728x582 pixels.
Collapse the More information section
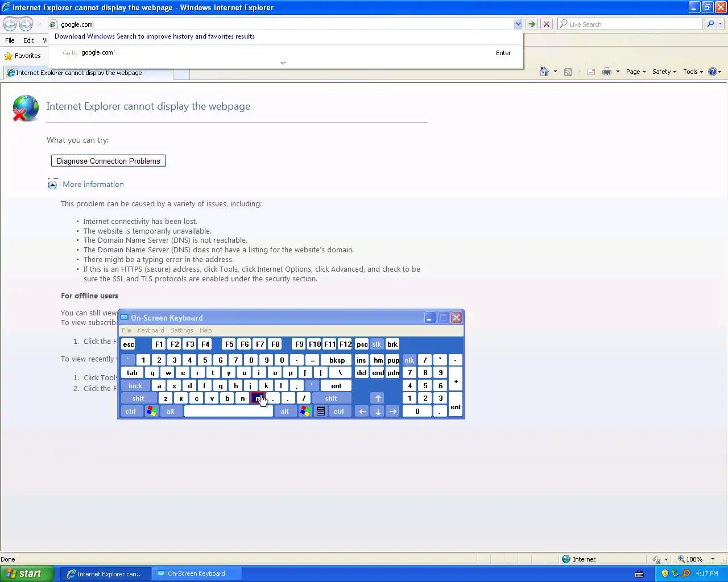tap(53, 184)
